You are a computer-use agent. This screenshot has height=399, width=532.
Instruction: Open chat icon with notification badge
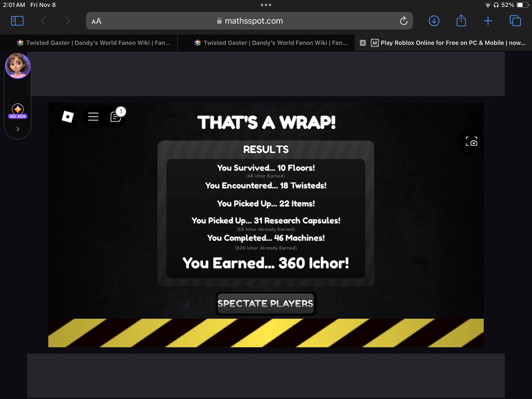116,116
